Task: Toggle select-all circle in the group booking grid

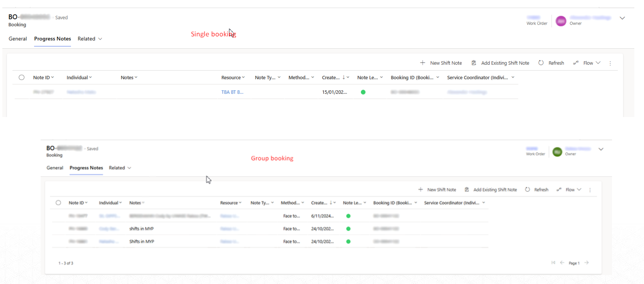Action: 58,203
